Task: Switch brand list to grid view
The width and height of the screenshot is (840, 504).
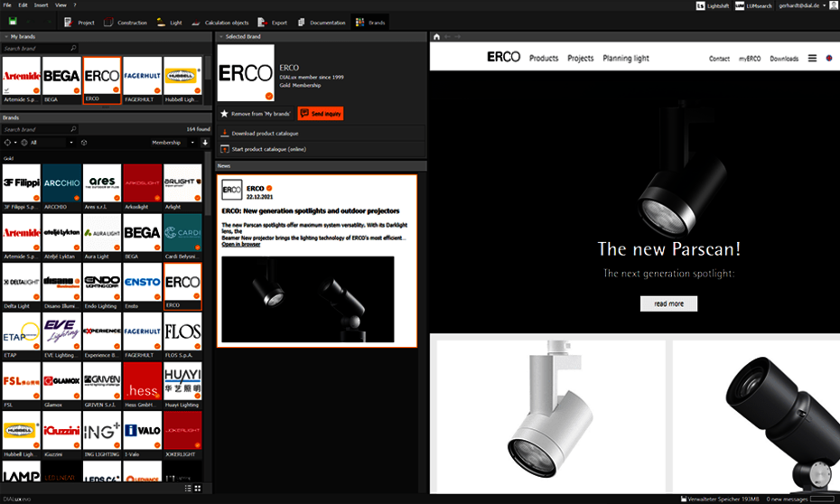Action: click(x=198, y=489)
